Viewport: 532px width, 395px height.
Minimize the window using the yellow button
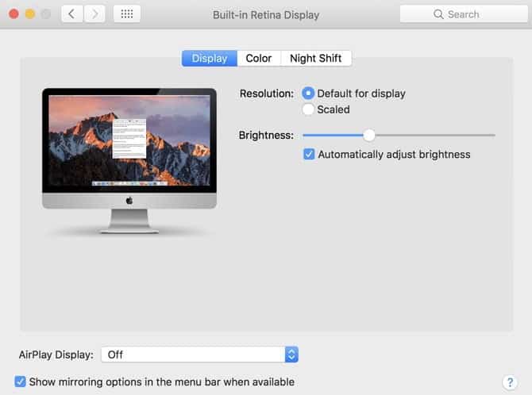tap(29, 14)
